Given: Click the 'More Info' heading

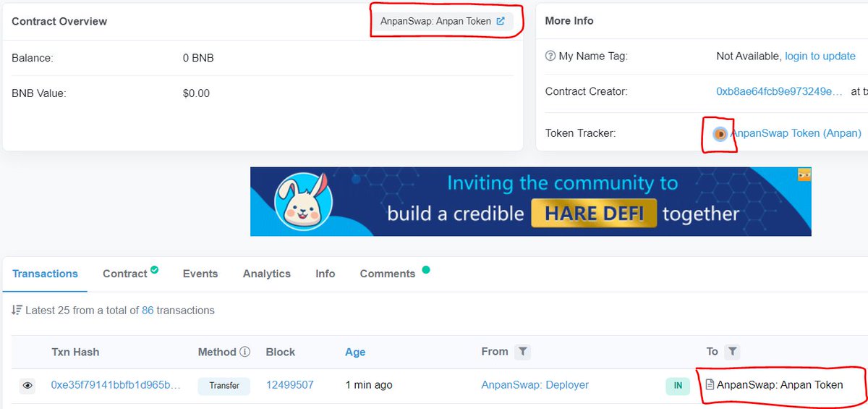Looking at the screenshot, I should (569, 21).
